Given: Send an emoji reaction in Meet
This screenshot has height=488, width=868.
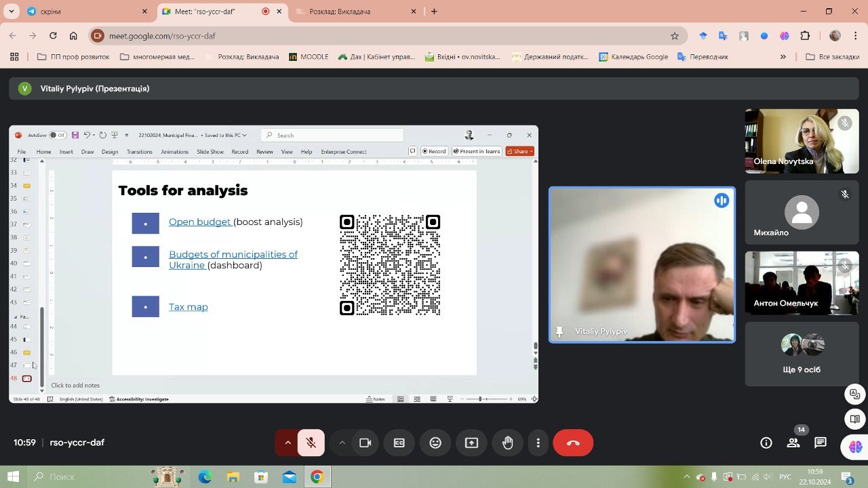Looking at the screenshot, I should click(435, 443).
